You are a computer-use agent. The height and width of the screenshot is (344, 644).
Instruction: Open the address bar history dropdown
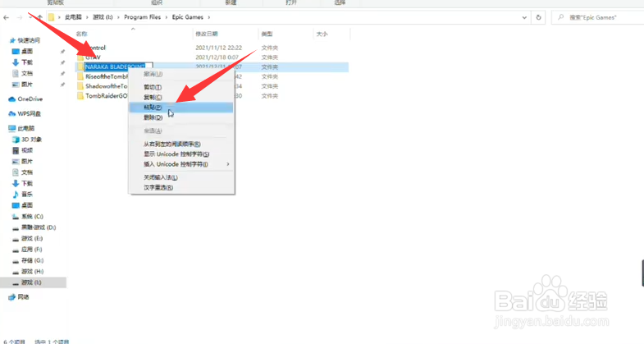[x=524, y=17]
